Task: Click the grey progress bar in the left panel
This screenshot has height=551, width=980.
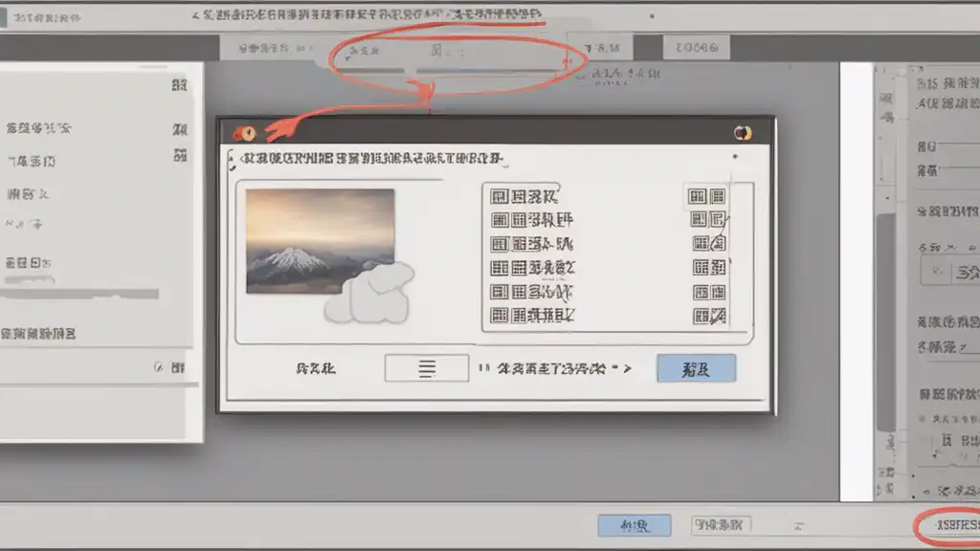Action: (x=80, y=294)
